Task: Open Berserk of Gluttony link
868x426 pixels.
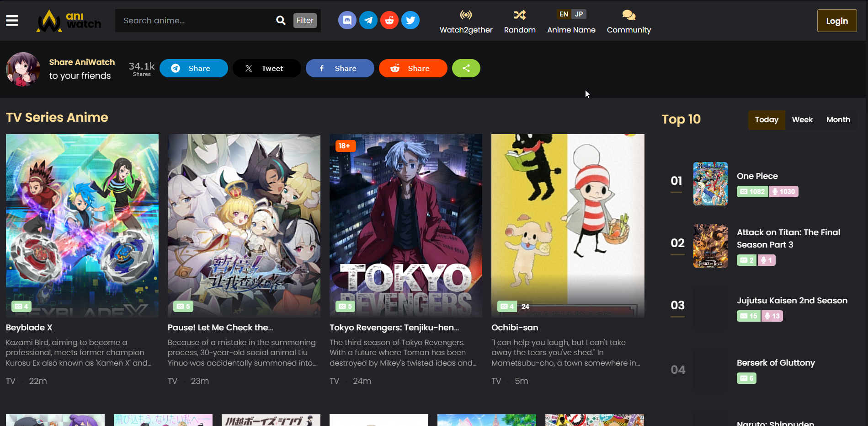Action: click(x=776, y=363)
